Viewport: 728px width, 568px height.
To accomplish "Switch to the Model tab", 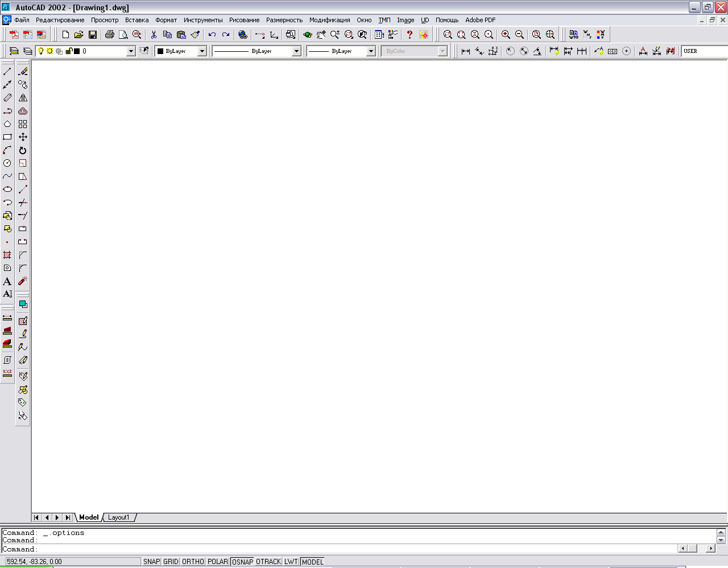I will [89, 517].
